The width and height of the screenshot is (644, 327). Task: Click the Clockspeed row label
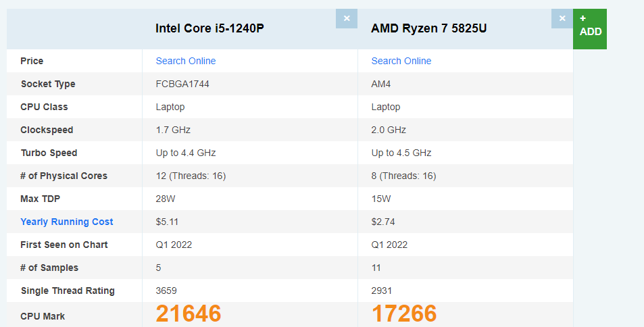click(47, 130)
